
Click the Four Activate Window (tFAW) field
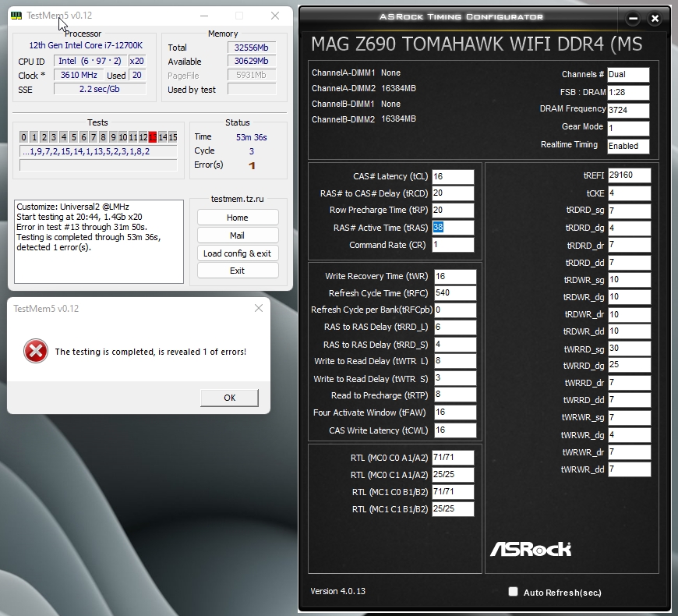(x=455, y=412)
